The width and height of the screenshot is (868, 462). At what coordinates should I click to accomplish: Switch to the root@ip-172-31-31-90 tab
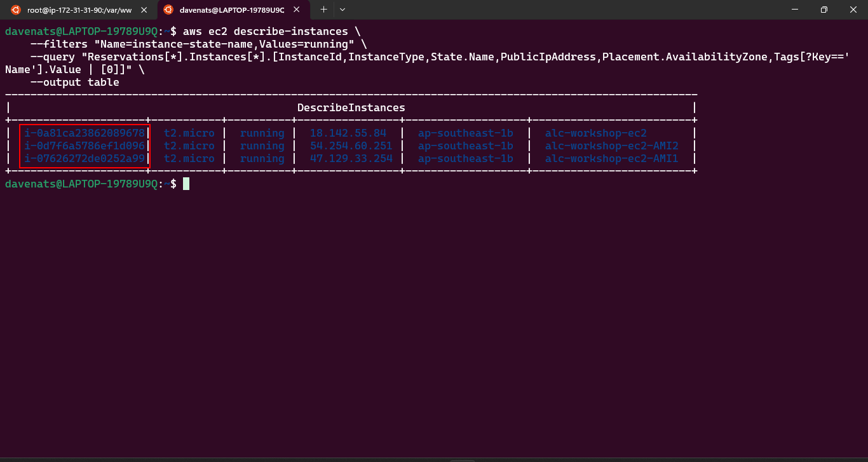[79, 10]
